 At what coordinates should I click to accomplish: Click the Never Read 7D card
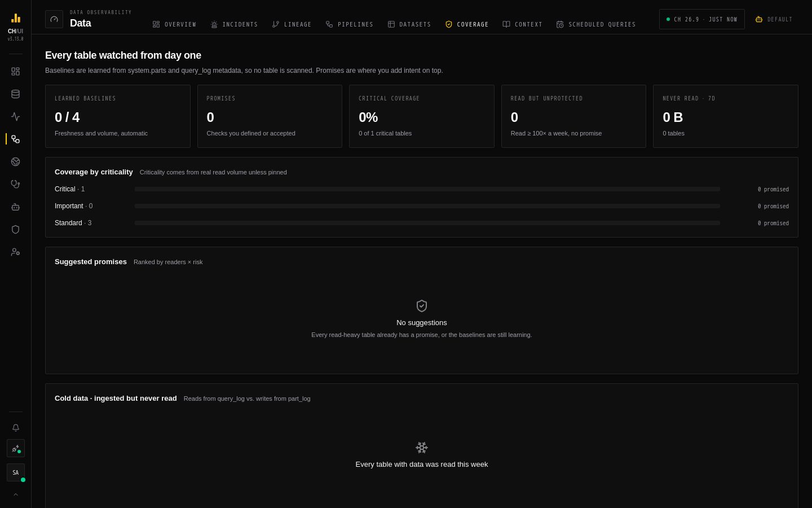[726, 116]
